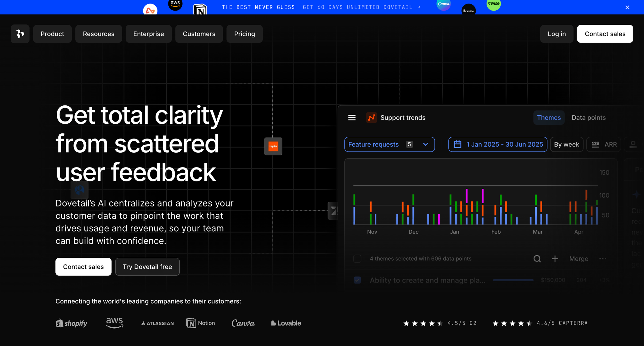
Task: Toggle the select-all themes checkbox
Action: (x=357, y=259)
